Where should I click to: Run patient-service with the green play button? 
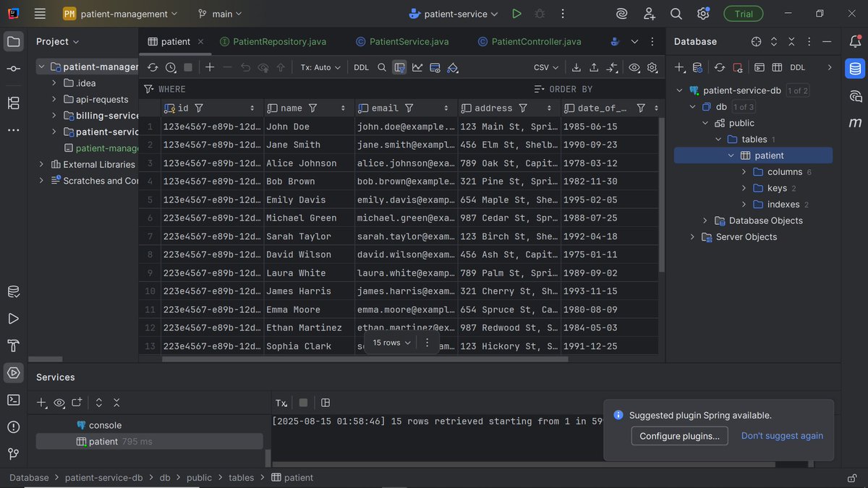click(516, 14)
